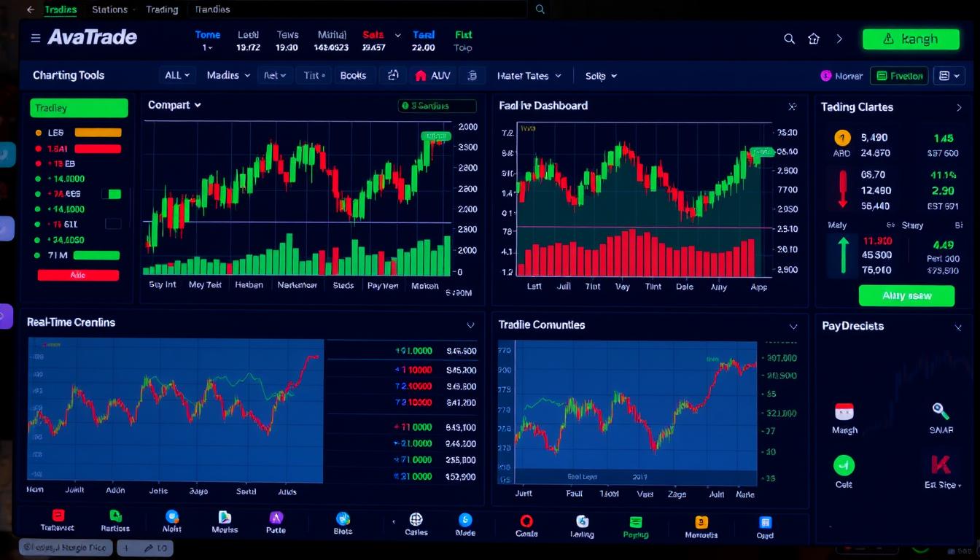Screen dimensions: 980x560
Task: Open the green Cale icon in PayDirects panel
Action: pos(844,465)
